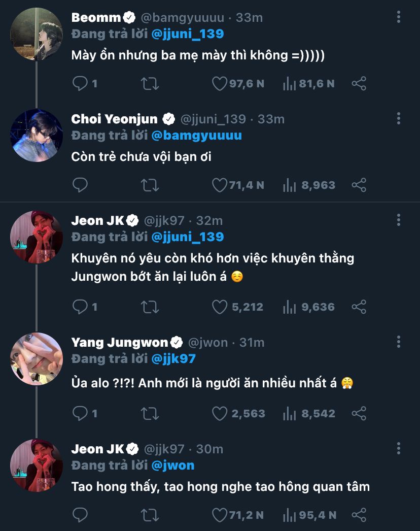Screen dimensions: 420x531
Task: Open the @jjk97 mention in Jungwon's reply
Action: (x=173, y=358)
